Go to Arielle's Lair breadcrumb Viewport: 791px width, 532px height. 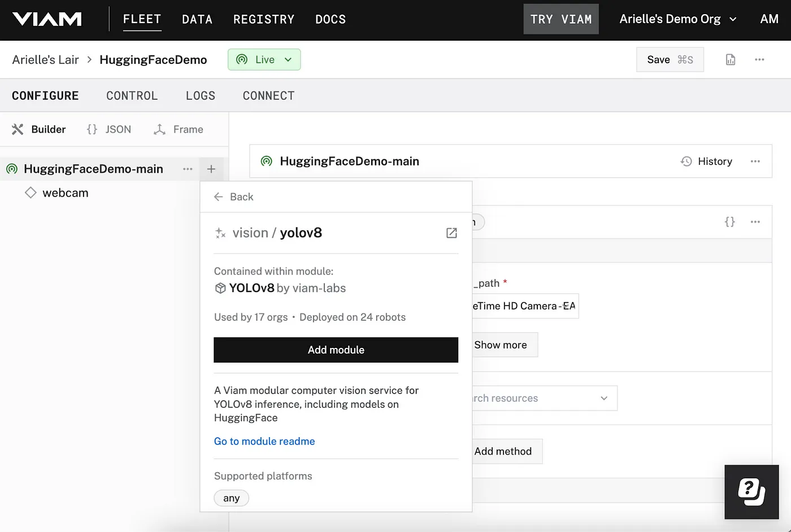(46, 60)
